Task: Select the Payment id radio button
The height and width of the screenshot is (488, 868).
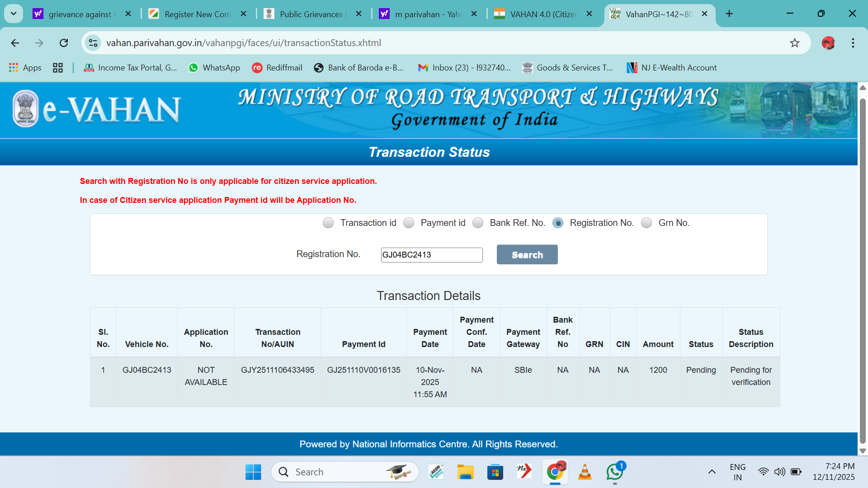Action: point(409,223)
